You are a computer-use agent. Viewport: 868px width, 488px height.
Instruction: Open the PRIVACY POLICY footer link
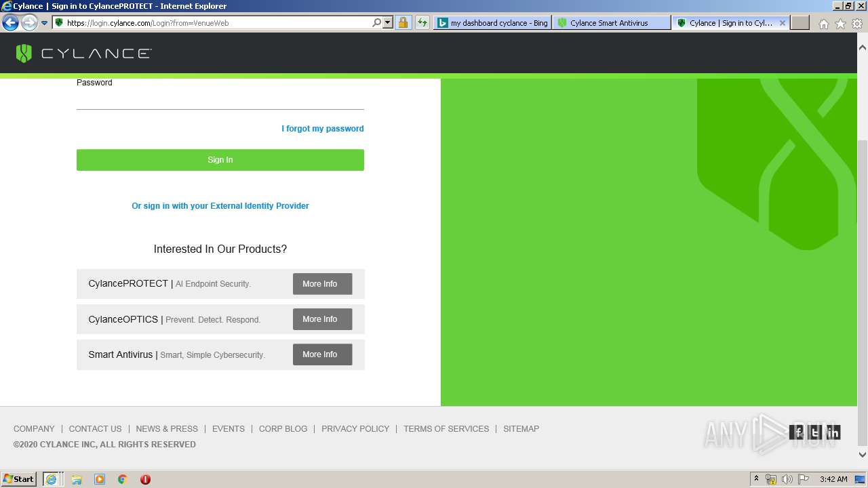coord(355,429)
